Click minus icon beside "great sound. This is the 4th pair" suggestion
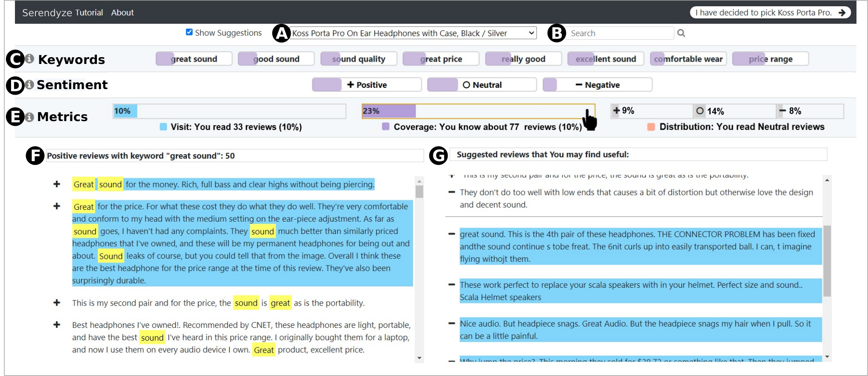 (451, 234)
